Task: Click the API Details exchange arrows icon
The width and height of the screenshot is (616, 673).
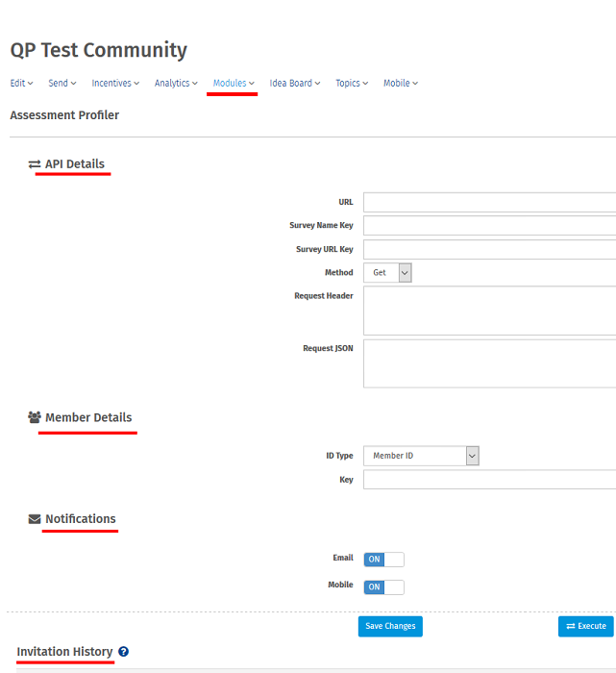Action: [x=35, y=164]
